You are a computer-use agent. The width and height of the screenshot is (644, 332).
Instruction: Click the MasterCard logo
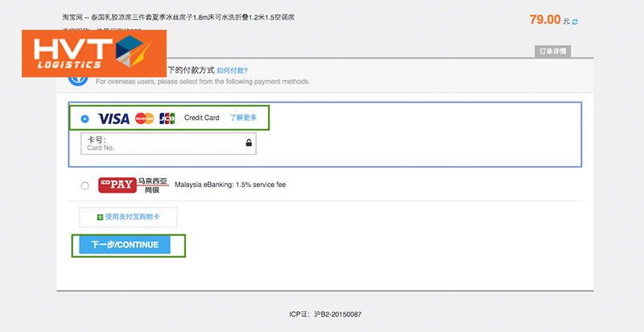point(145,118)
